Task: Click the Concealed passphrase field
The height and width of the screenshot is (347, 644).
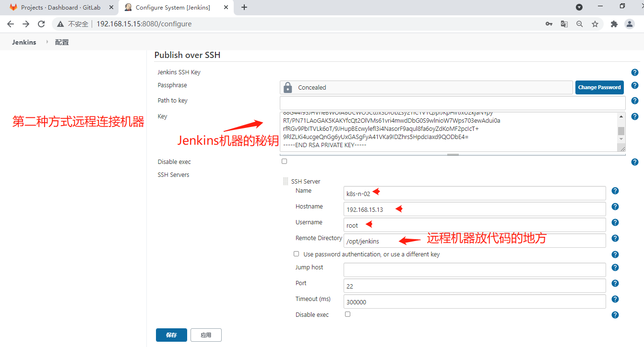Action: coord(426,87)
